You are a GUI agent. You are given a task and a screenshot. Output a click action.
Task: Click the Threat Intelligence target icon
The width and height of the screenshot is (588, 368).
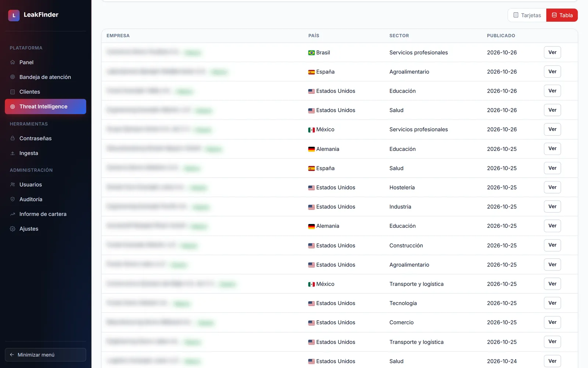coord(12,106)
